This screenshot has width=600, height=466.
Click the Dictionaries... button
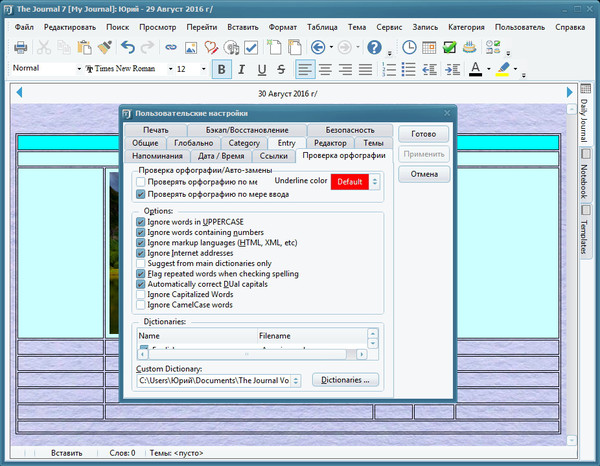point(346,380)
